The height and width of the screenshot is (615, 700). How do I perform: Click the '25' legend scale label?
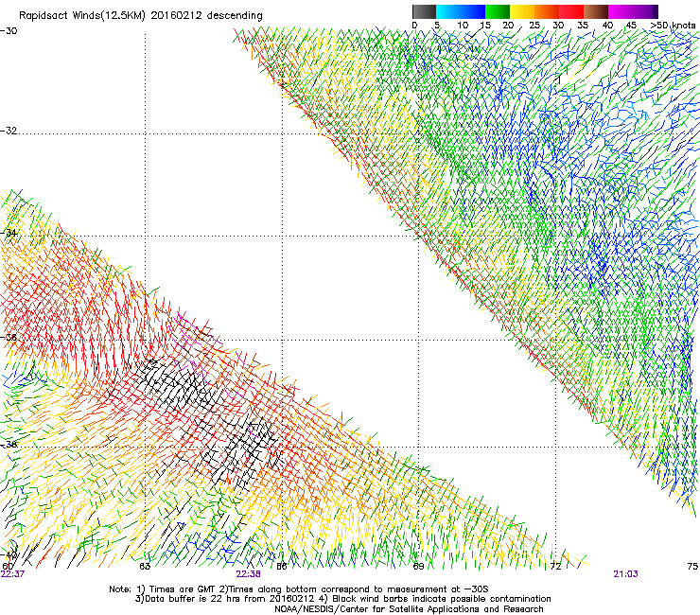click(534, 26)
